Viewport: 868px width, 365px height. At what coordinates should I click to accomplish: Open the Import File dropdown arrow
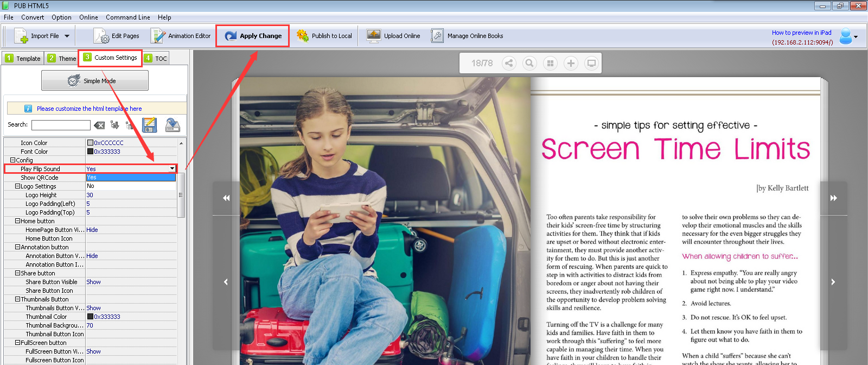(x=67, y=36)
